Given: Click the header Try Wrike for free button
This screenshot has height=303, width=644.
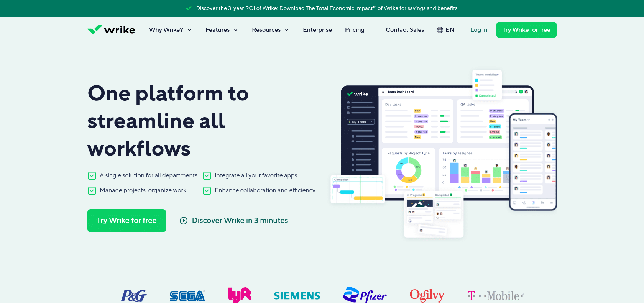Looking at the screenshot, I should (x=526, y=30).
